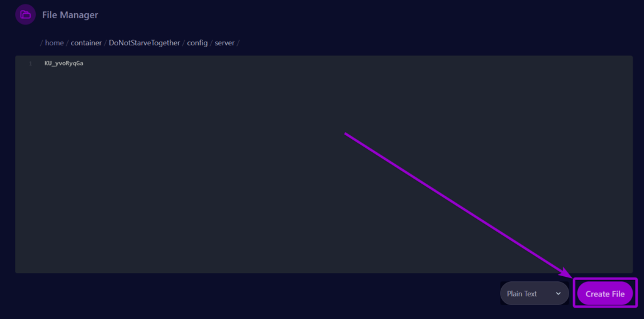Click the slash between container and DoNotStarveTogether

(x=106, y=43)
